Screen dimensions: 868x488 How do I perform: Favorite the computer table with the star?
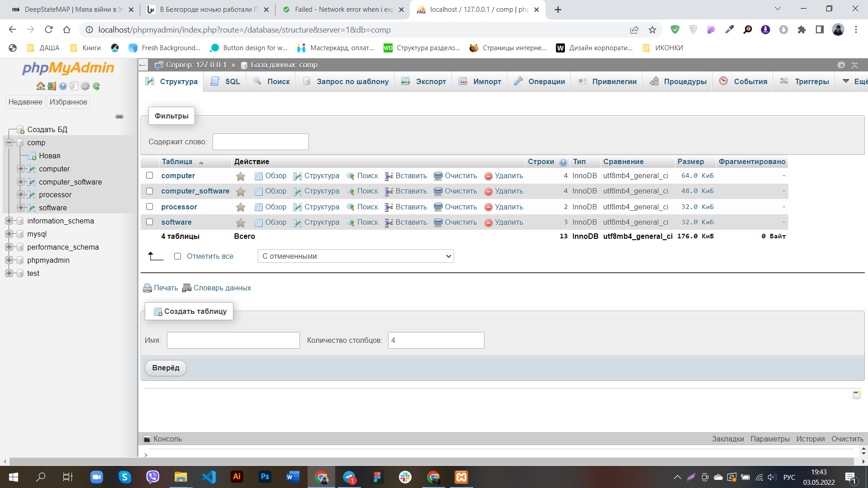(x=240, y=176)
